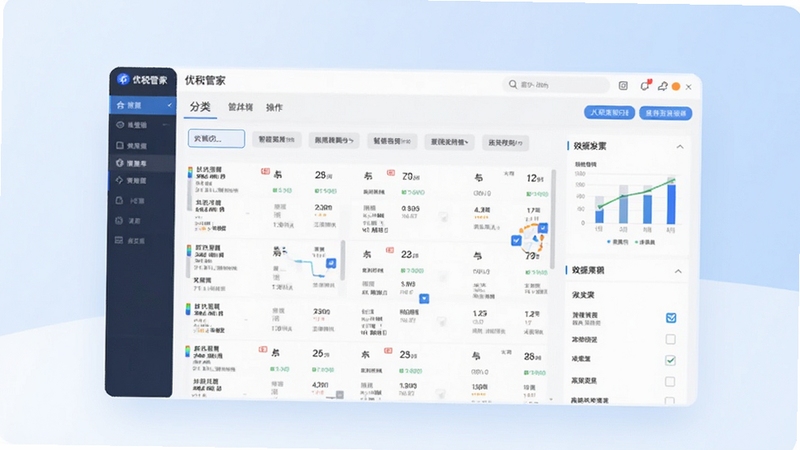Expand the sidebar eye item using its dash indicator

pyautogui.click(x=165, y=124)
